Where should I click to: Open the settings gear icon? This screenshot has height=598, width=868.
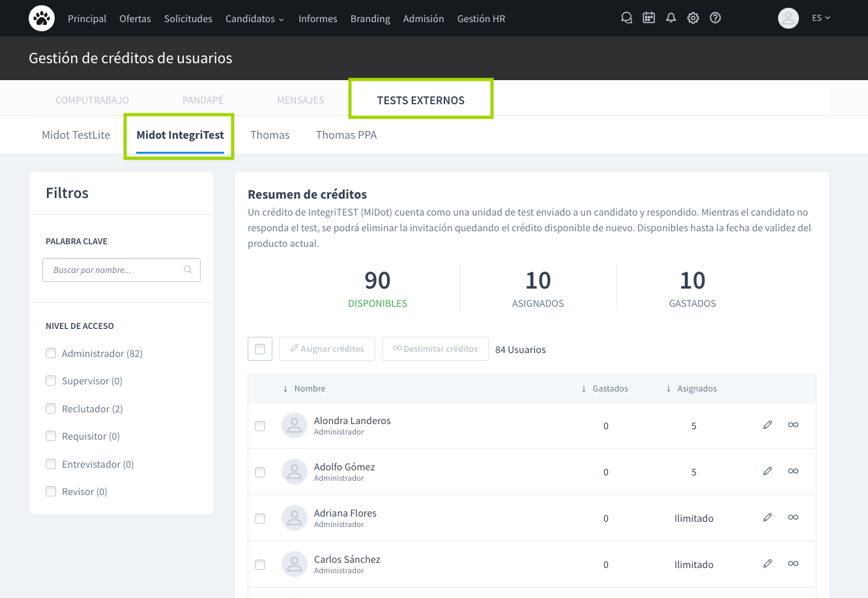tap(693, 18)
